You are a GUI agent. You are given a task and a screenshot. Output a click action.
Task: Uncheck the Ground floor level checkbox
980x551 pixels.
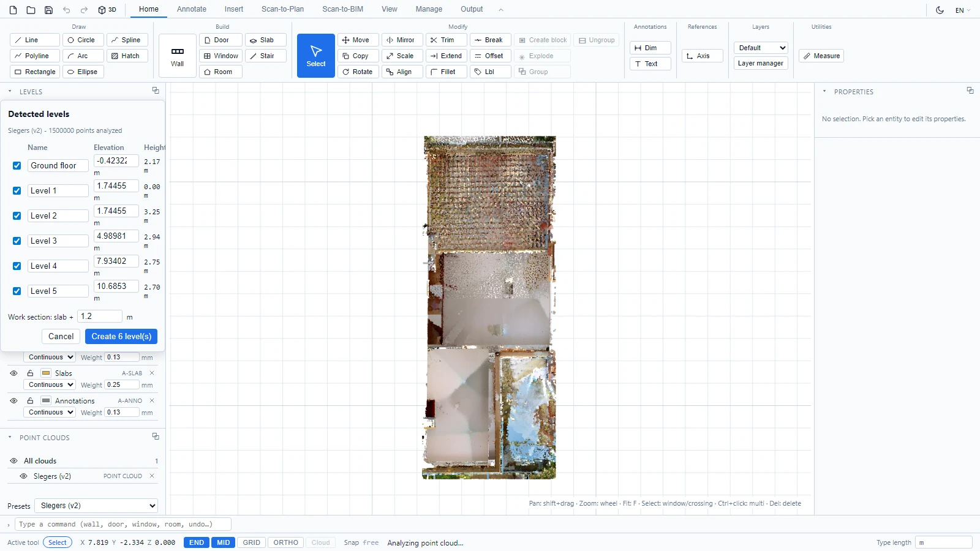coord(17,165)
